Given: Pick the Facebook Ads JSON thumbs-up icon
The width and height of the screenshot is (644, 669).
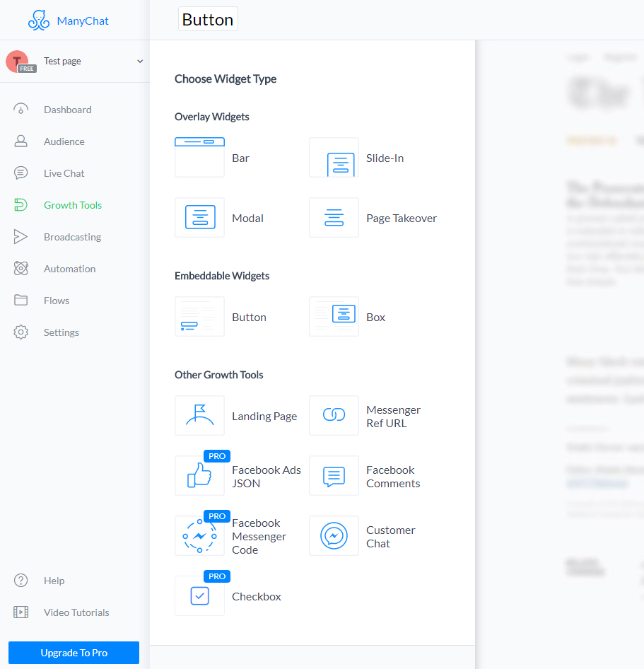Looking at the screenshot, I should click(x=199, y=476).
